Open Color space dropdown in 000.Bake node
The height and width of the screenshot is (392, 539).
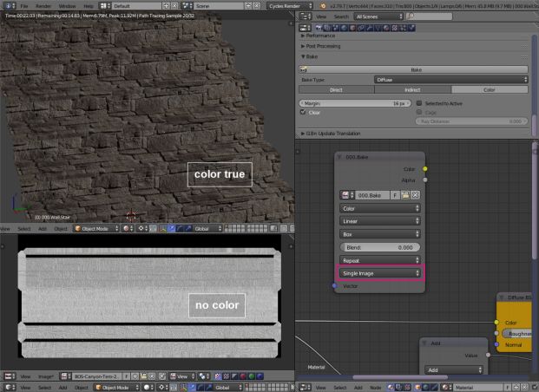coord(380,208)
